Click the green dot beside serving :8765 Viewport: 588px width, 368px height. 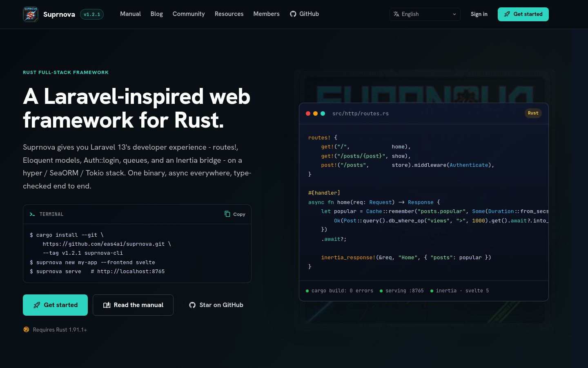[x=381, y=291]
